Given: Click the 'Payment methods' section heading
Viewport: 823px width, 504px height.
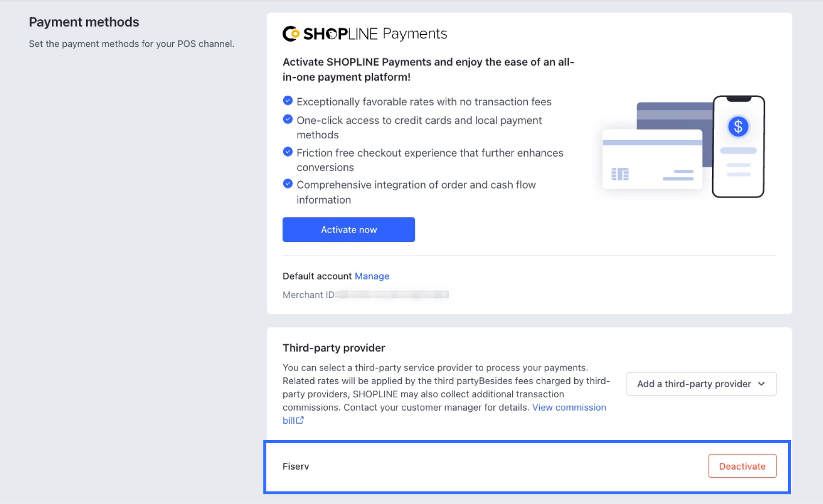Looking at the screenshot, I should point(84,22).
